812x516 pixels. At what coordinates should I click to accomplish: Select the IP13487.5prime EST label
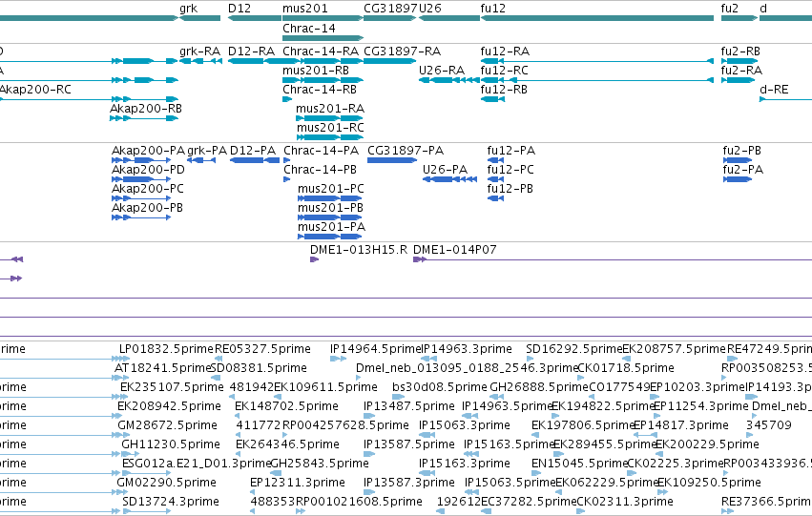[409, 407]
